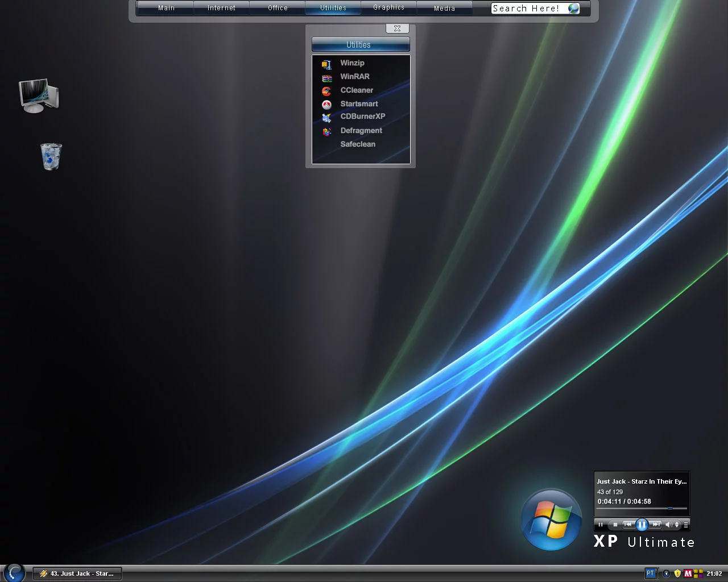
Task: Open the Internet tab in top bar
Action: (x=221, y=8)
